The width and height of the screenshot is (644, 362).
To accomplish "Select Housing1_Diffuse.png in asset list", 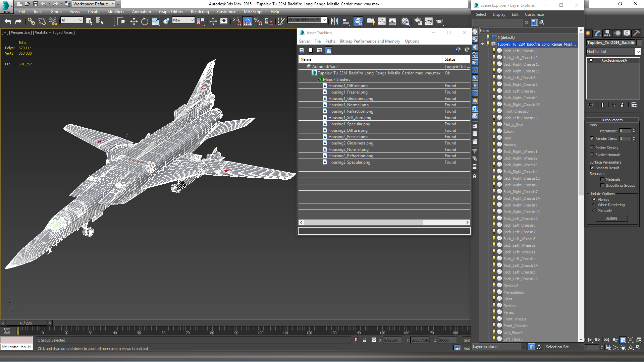I will pyautogui.click(x=348, y=86).
